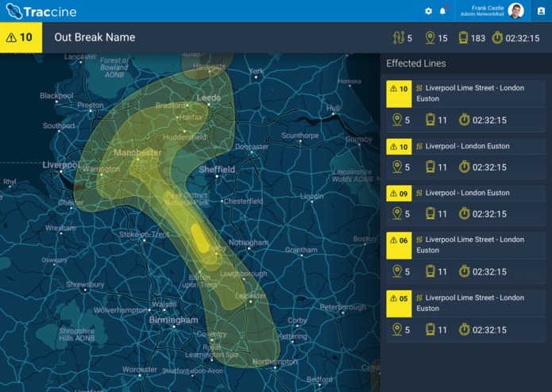Click Peterborough label on the map
Screen dimensions: 552x392
tap(343, 307)
